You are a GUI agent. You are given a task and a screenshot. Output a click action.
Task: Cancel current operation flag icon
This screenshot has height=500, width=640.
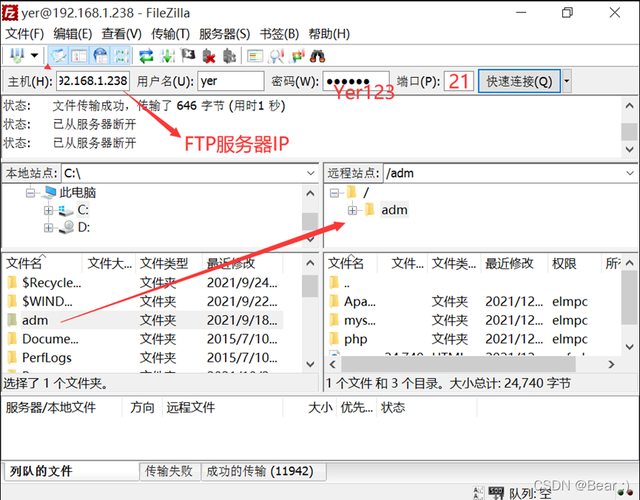tap(188, 56)
